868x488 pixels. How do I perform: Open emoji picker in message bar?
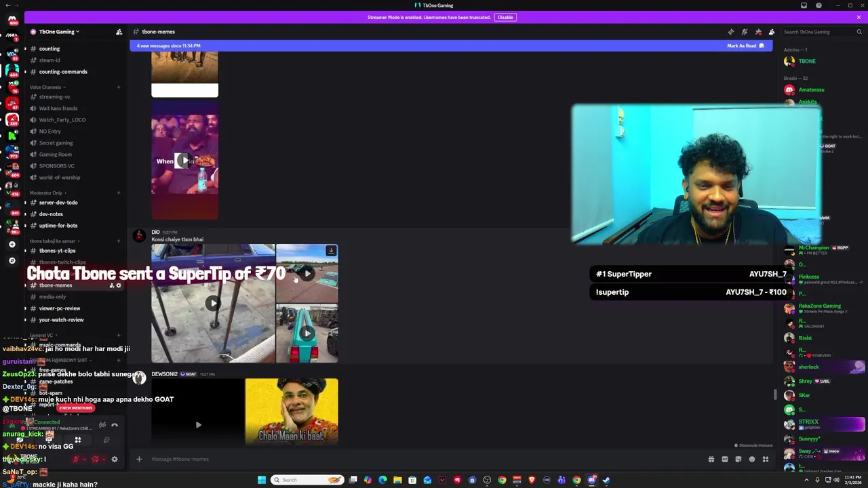[x=752, y=459]
